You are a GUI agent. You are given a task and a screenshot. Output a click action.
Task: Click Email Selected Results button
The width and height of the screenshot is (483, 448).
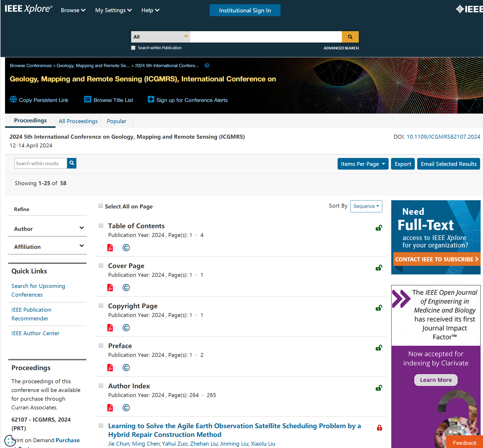(449, 164)
